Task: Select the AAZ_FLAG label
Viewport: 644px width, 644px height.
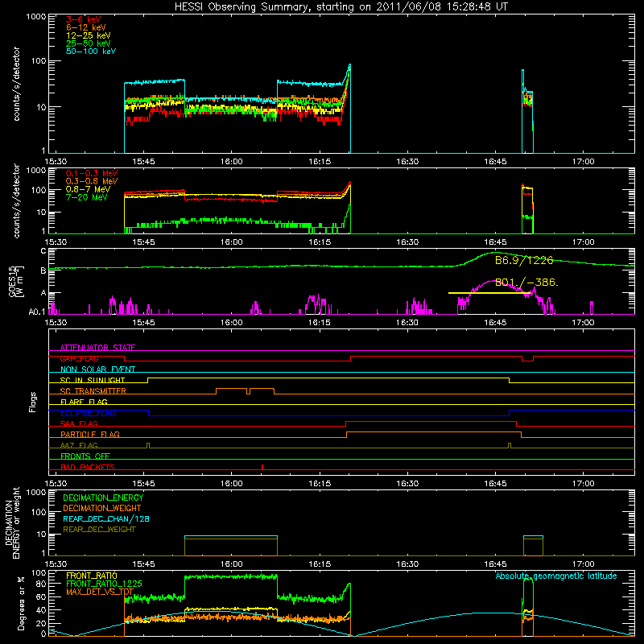Action: (79, 445)
